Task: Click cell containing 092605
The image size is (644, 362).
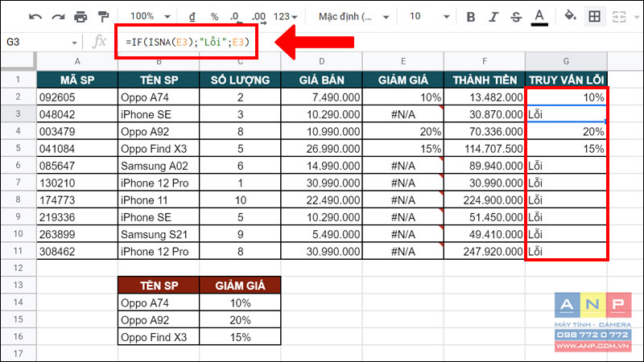Action: pyautogui.click(x=77, y=97)
